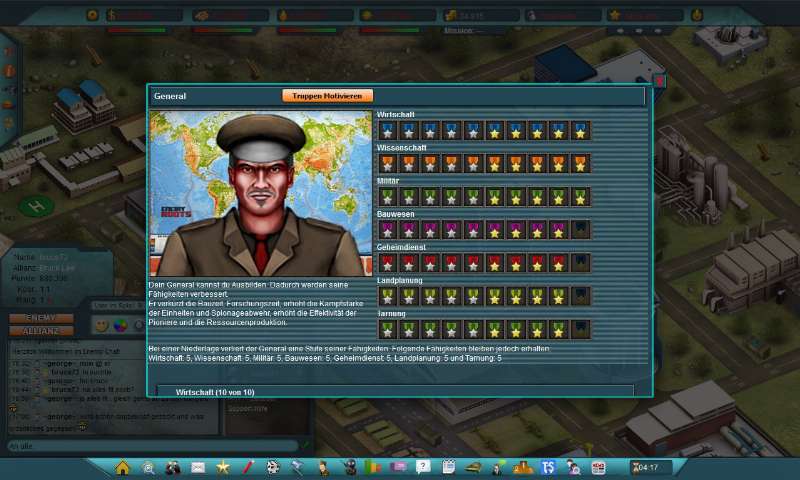
Task: Open the chat color wheel picker
Action: pos(120,325)
